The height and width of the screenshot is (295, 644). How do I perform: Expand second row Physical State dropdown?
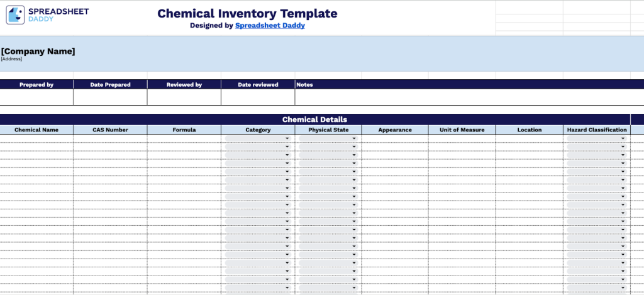click(328, 147)
